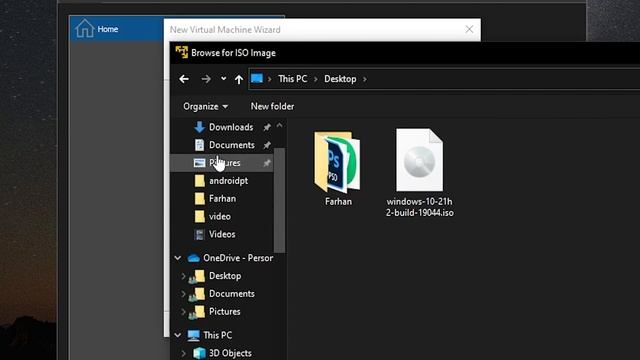
Task: Select 3D Objects in the tree
Action: [230, 353]
